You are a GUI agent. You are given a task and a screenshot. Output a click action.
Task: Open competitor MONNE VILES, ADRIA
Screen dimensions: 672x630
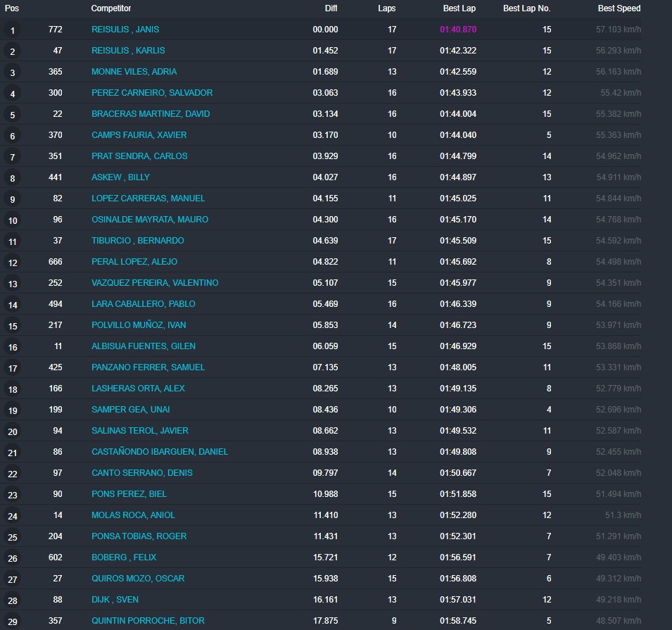coord(134,72)
